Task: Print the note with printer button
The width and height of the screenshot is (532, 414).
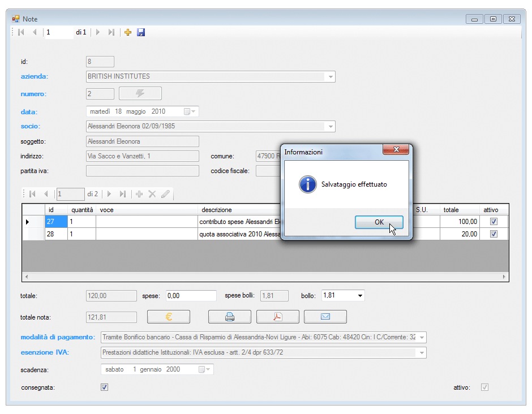Action: (x=230, y=317)
